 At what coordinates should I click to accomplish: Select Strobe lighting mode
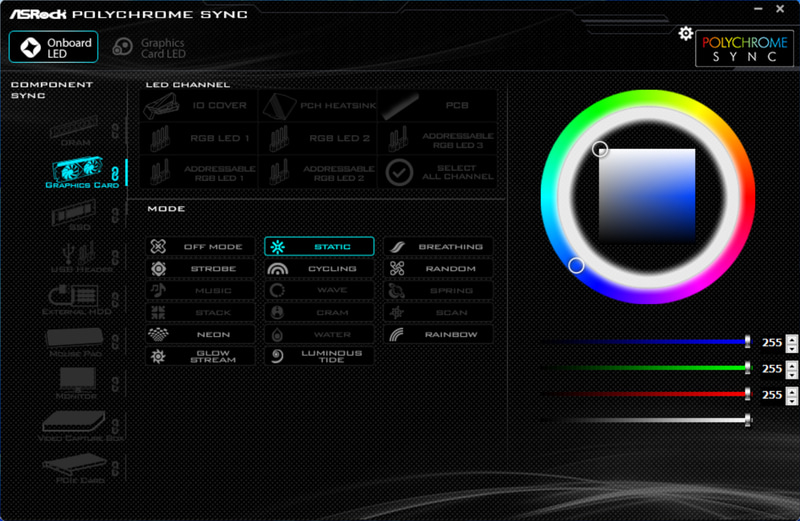click(x=200, y=268)
